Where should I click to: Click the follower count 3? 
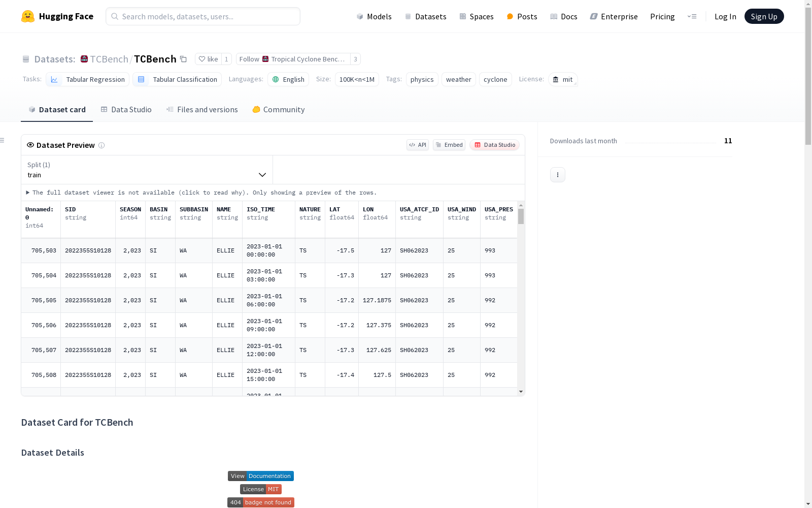pyautogui.click(x=355, y=59)
